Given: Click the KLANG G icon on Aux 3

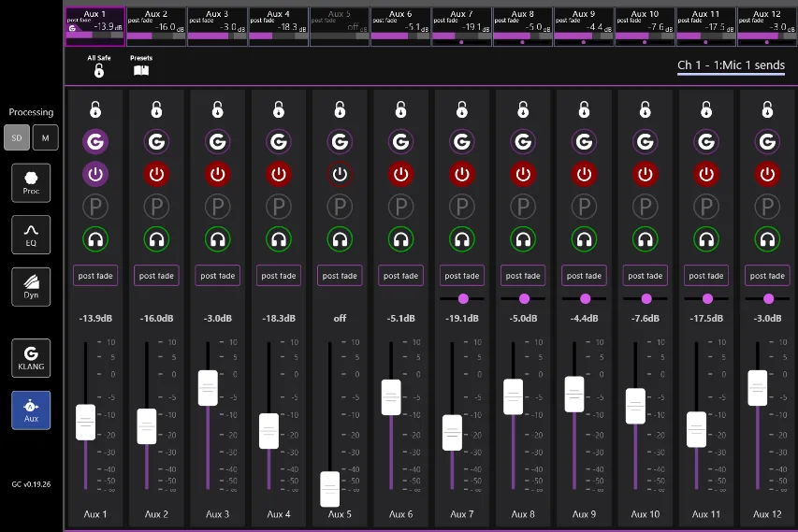Looking at the screenshot, I should tap(217, 141).
